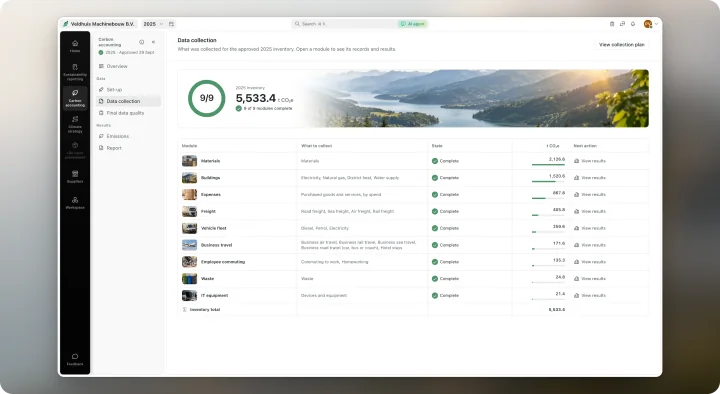This screenshot has height=394, width=720.
Task: Click the Veldhuis Machinebouw B.V. company switcher
Action: [x=98, y=24]
